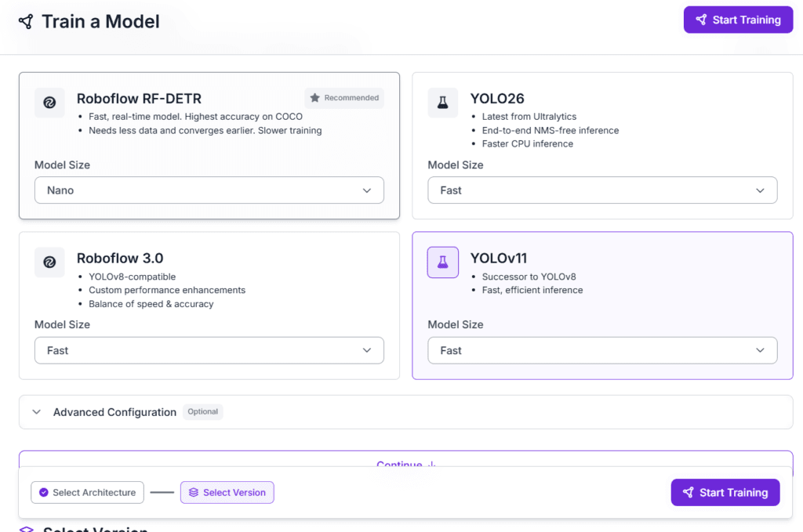803x532 pixels.
Task: Click the YOLO26 flask icon
Action: tap(442, 103)
